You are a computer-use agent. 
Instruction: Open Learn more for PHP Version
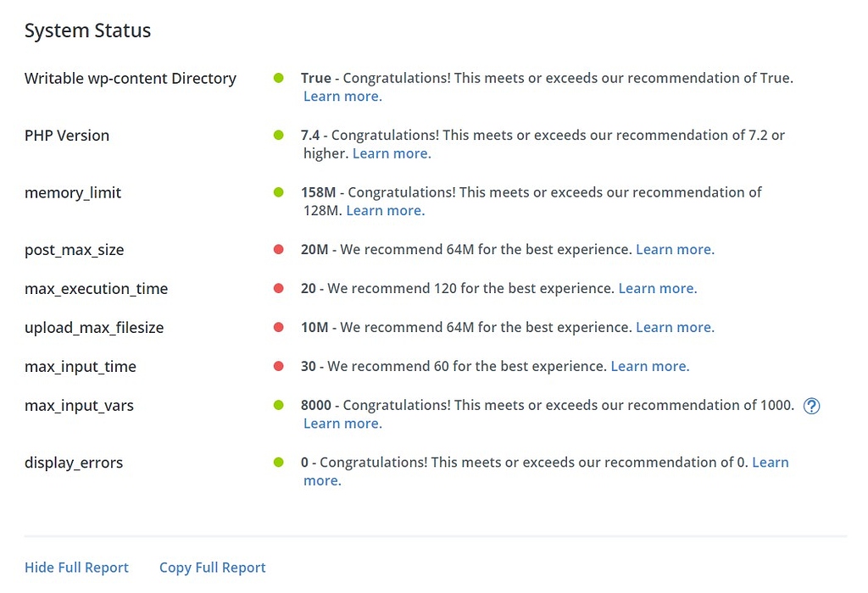[392, 153]
